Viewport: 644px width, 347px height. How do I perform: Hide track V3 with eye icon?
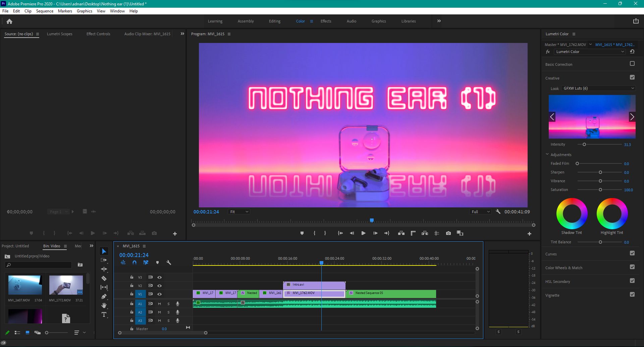160,277
